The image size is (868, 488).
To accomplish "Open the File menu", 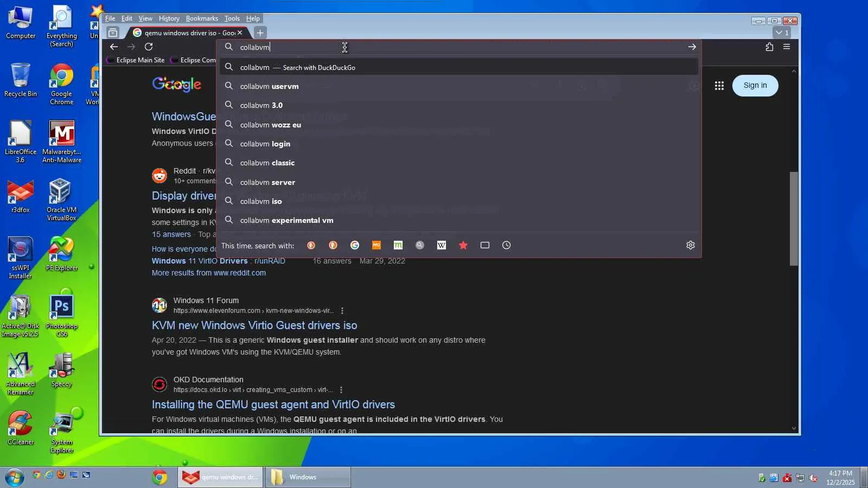I will [x=110, y=18].
